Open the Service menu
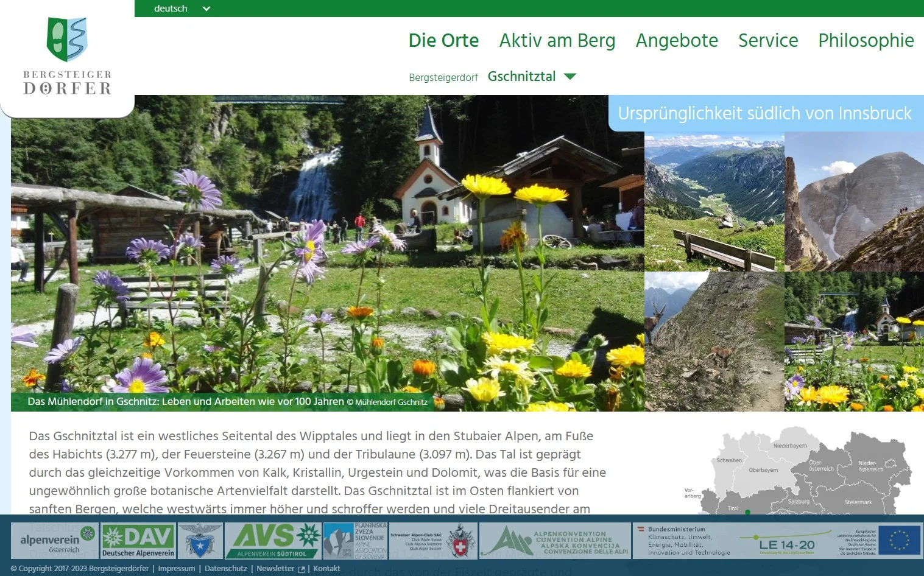924x576 pixels. click(x=768, y=40)
